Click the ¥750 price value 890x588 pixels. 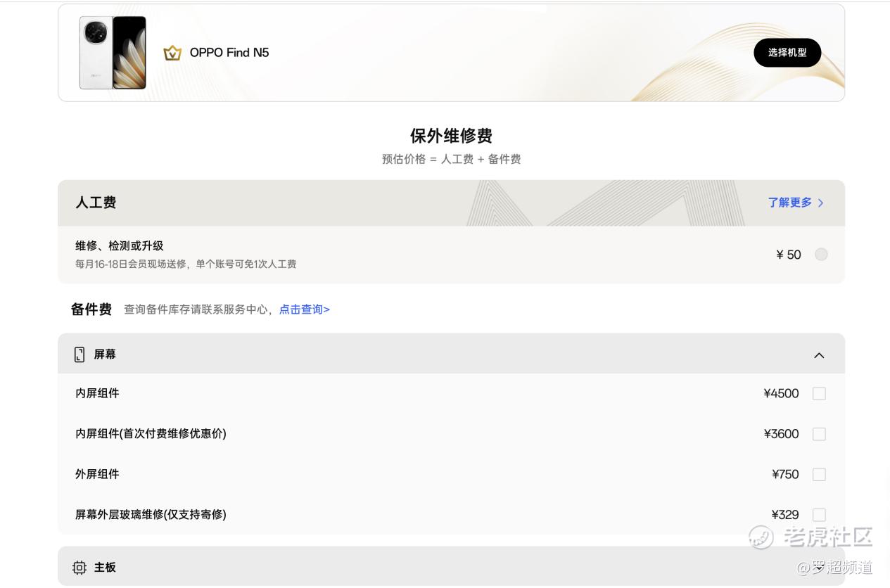[785, 475]
